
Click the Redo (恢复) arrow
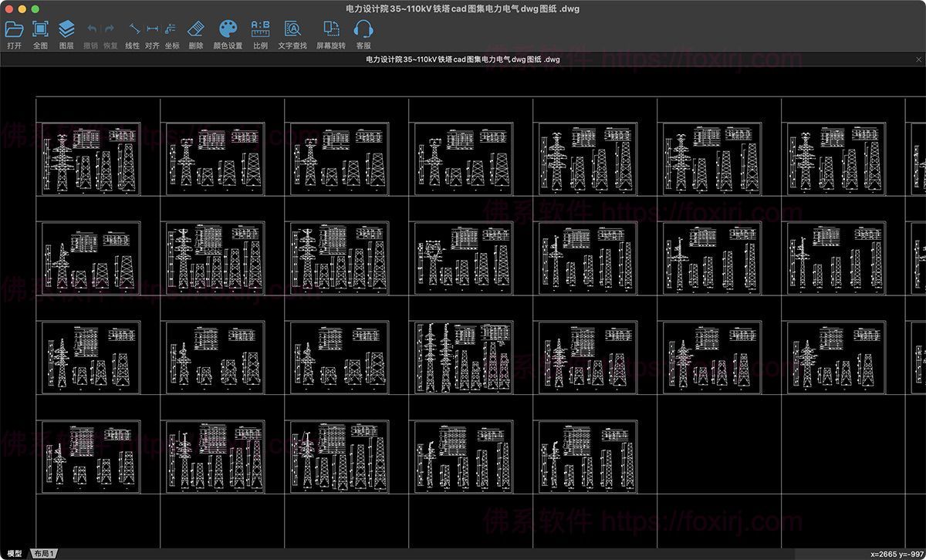point(110,30)
